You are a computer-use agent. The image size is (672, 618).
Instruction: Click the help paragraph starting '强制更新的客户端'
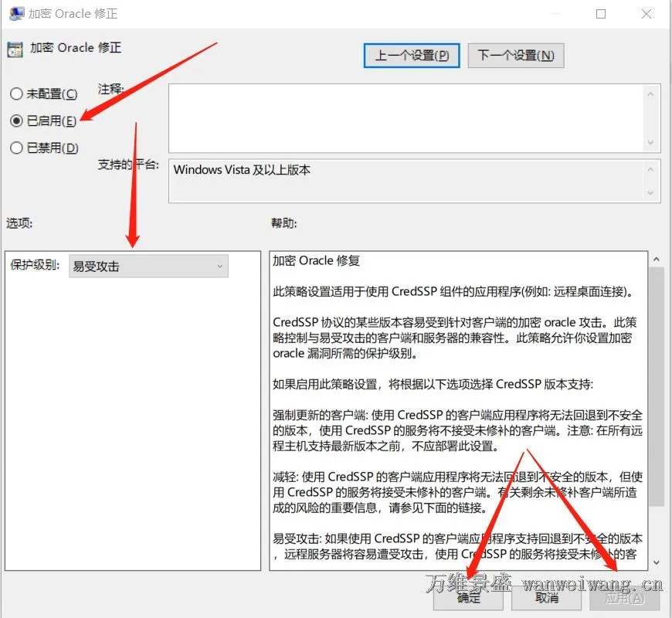pyautogui.click(x=458, y=431)
